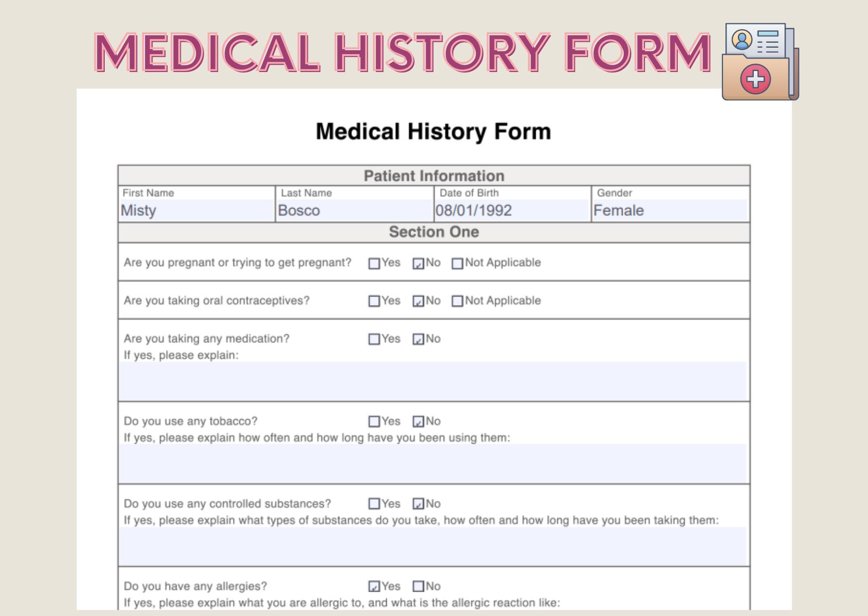Uncheck No for pregnancy question

click(418, 263)
